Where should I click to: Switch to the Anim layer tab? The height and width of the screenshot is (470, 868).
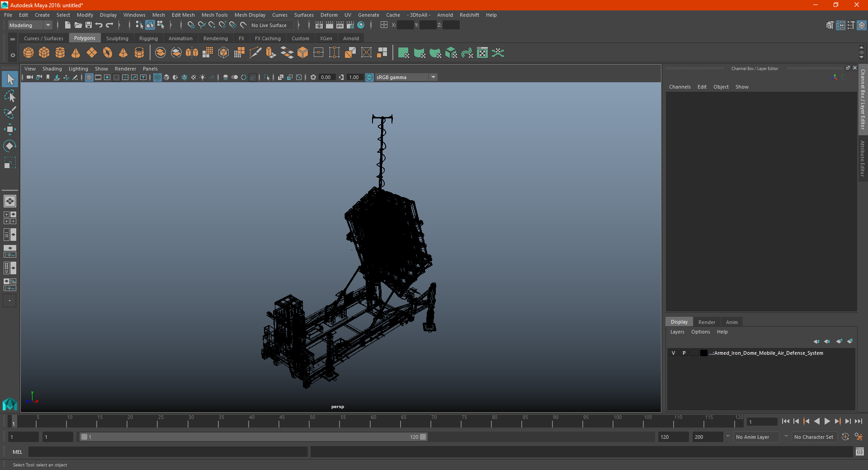pos(731,322)
